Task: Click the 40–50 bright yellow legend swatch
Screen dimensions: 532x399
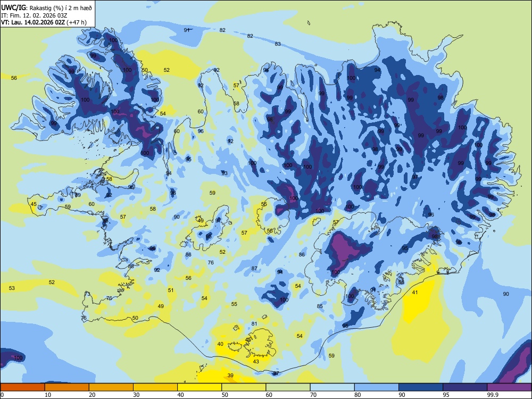Action: click(x=199, y=387)
